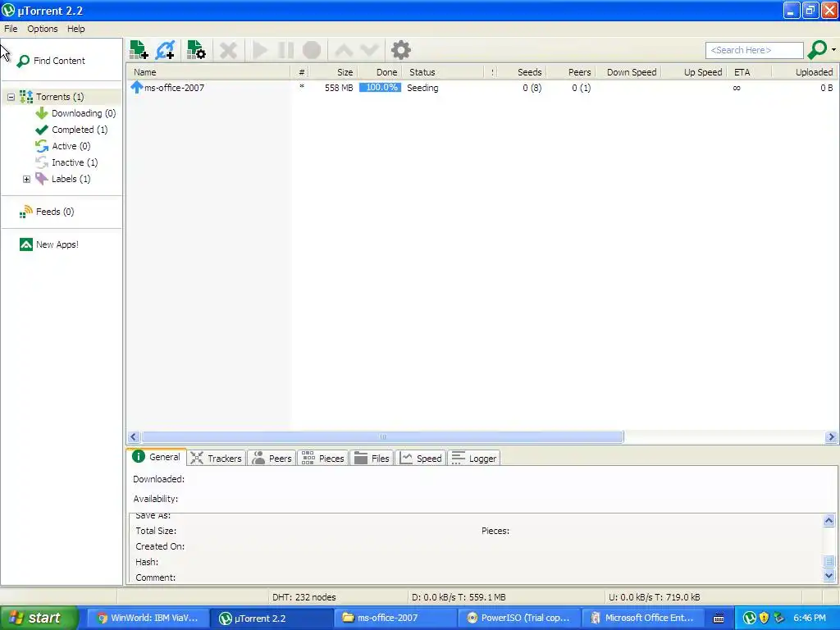Select the Inactive (1) category
Viewport: 840px width, 630px height.
(x=67, y=162)
